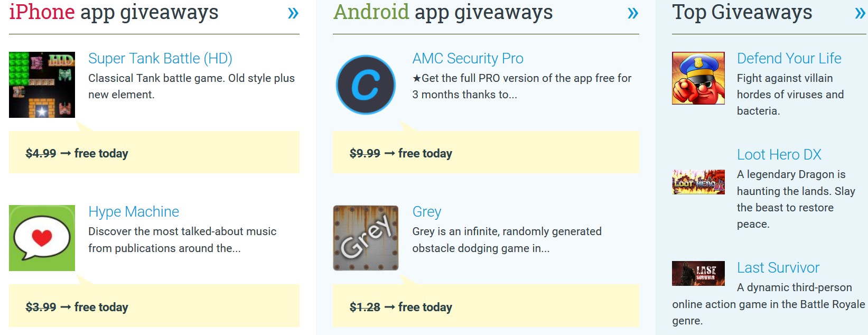Viewport: 868px width, 335px height.
Task: Expand iPhone app giveaways double arrow
Action: pos(293,13)
